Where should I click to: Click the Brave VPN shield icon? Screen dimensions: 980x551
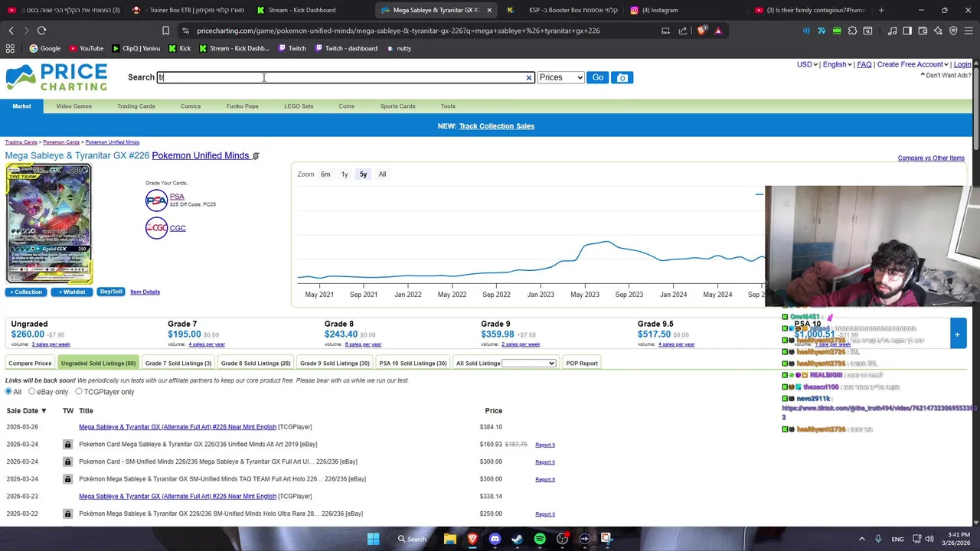point(953,31)
